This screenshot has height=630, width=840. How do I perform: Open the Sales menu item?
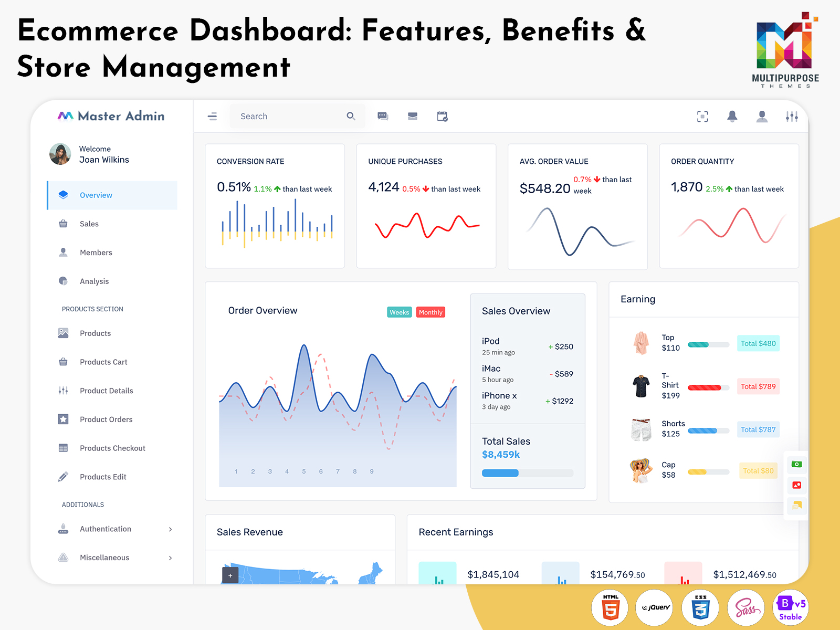(x=112, y=224)
